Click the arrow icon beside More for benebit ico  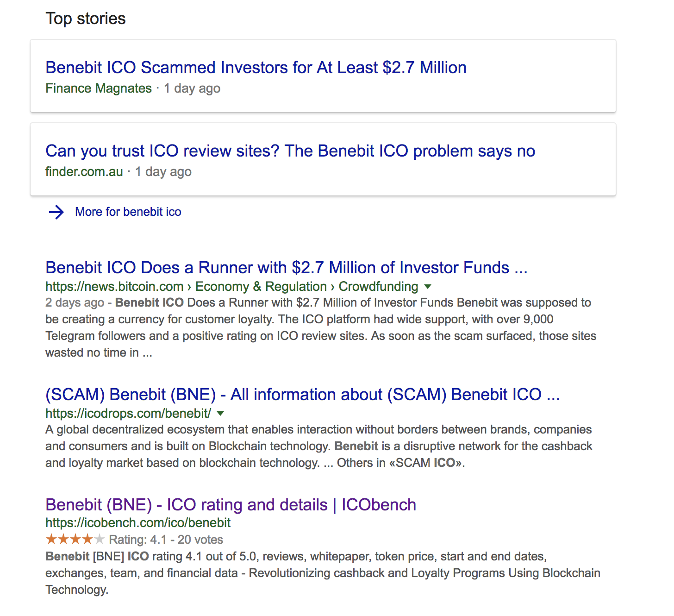click(56, 212)
